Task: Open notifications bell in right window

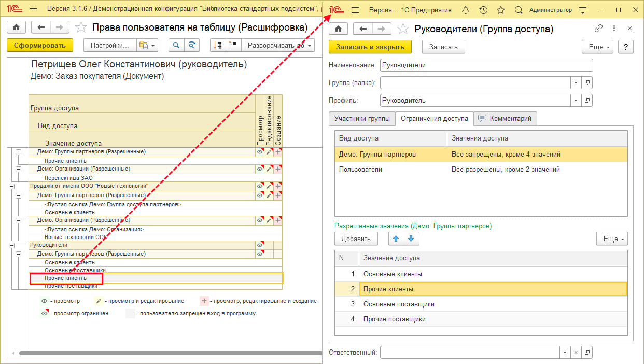Action: (465, 10)
